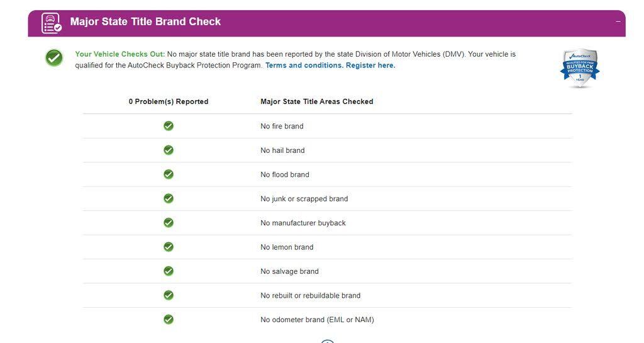Open the 'Terms and conditions. Register here.' link
This screenshot has height=343, width=644.
tap(330, 65)
